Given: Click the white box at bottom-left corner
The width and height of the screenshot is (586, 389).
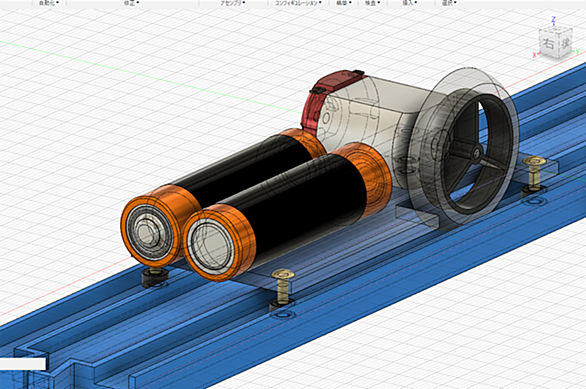Looking at the screenshot, I should coord(23,364).
